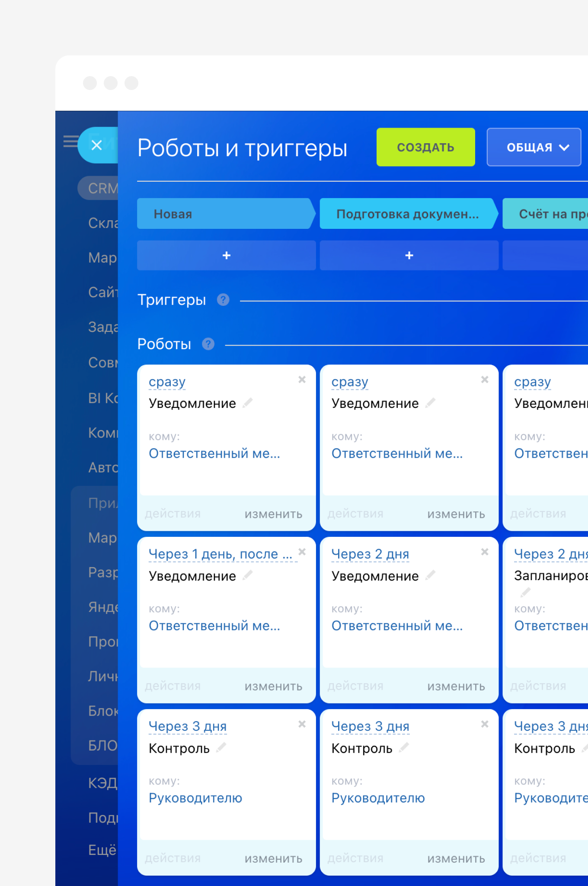This screenshot has width=588, height=886.
Task: Open the help icon next to Роботы
Action: [208, 344]
